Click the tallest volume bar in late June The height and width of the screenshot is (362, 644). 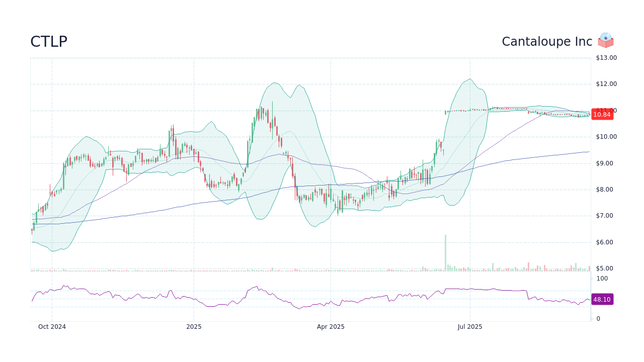pos(445,253)
